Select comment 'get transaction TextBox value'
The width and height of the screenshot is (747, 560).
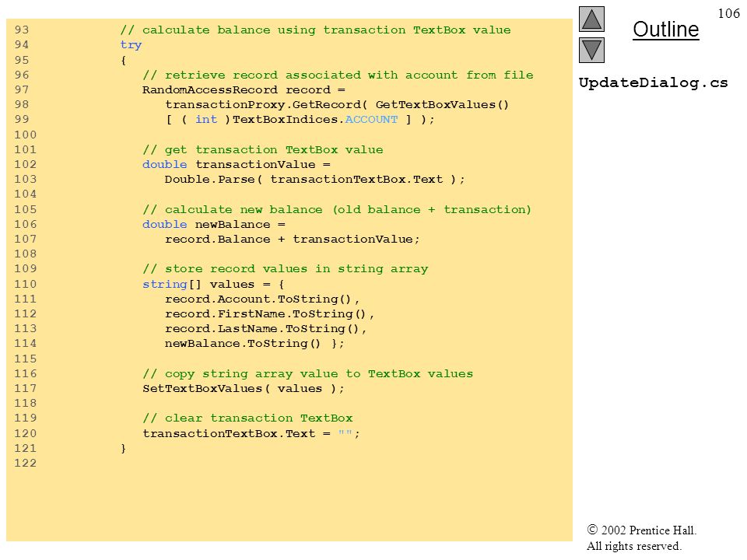[x=263, y=150]
